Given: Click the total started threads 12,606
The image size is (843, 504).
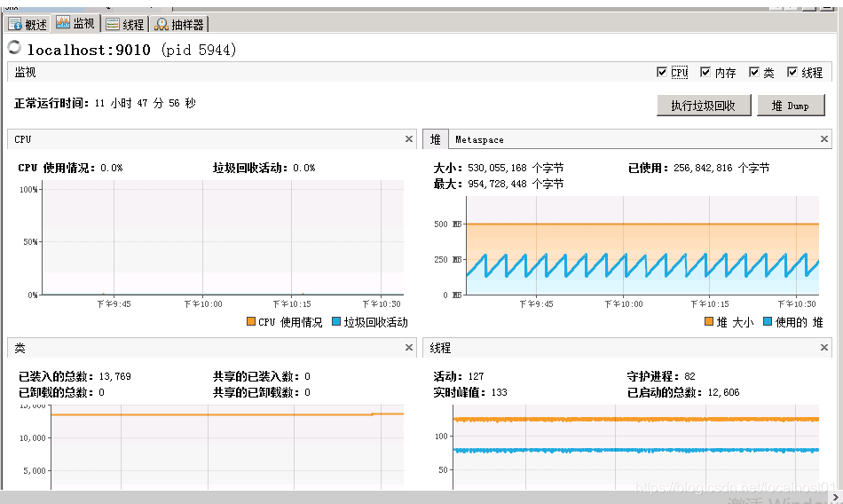Looking at the screenshot, I should coord(723,393).
